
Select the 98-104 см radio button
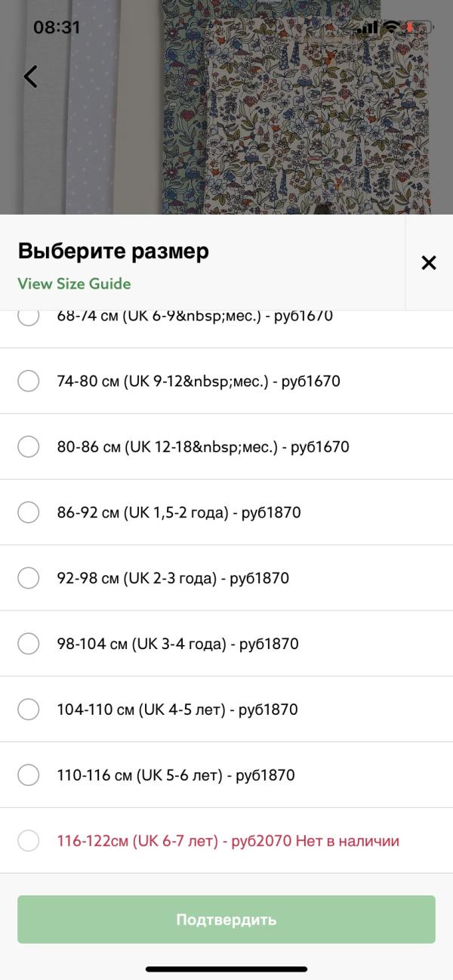[29, 645]
